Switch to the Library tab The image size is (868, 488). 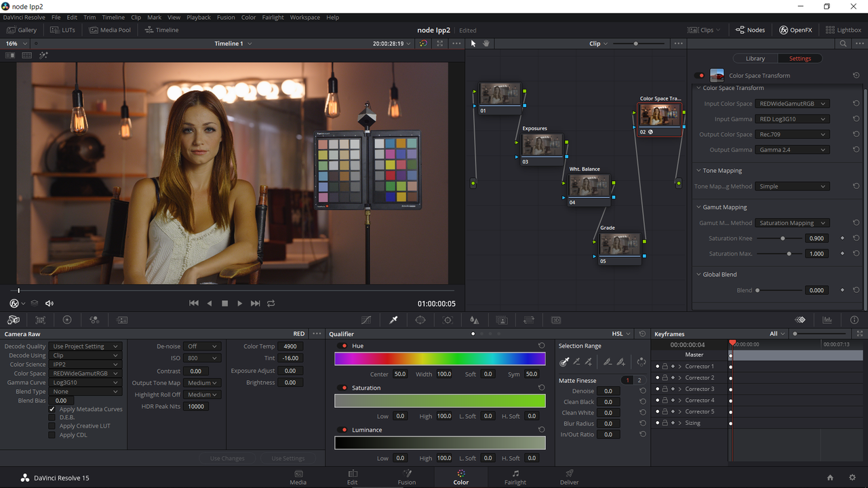coord(755,58)
